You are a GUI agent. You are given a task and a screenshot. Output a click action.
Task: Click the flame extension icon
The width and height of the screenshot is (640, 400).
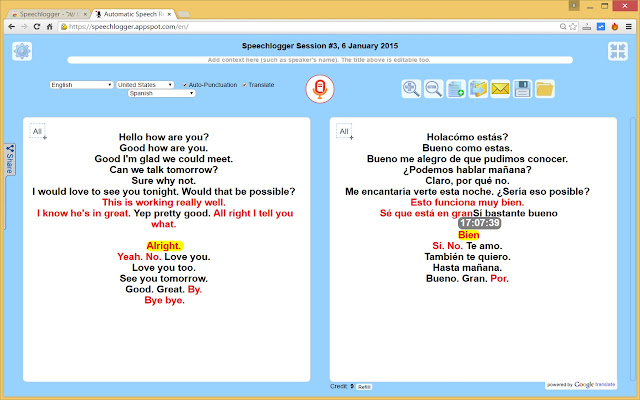[615, 27]
